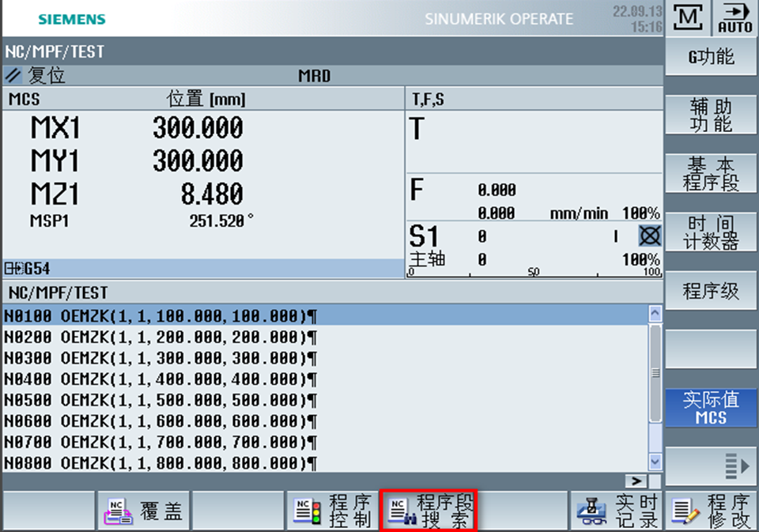Click the T,F,S panel header
Viewport: 759px width, 532px height.
(x=534, y=100)
